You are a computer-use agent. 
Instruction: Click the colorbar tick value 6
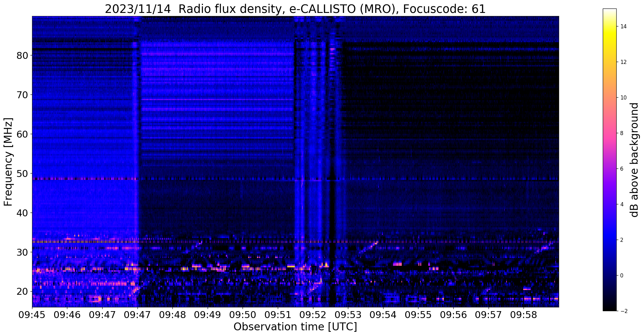point(622,169)
